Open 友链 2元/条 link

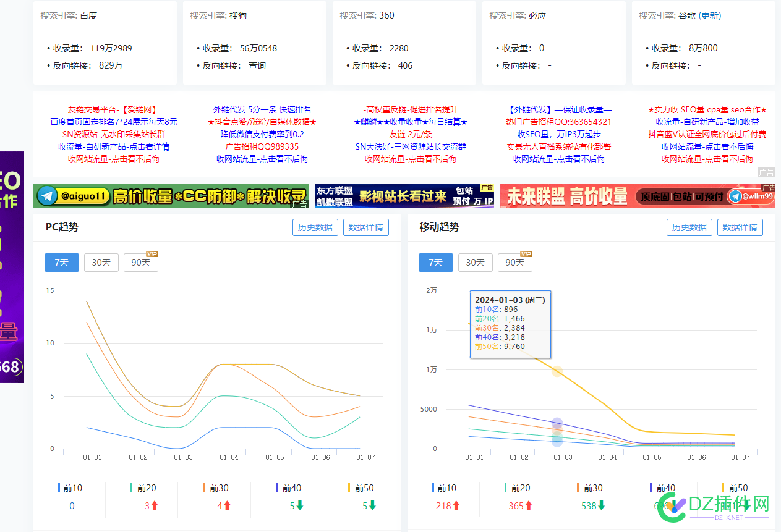point(411,134)
